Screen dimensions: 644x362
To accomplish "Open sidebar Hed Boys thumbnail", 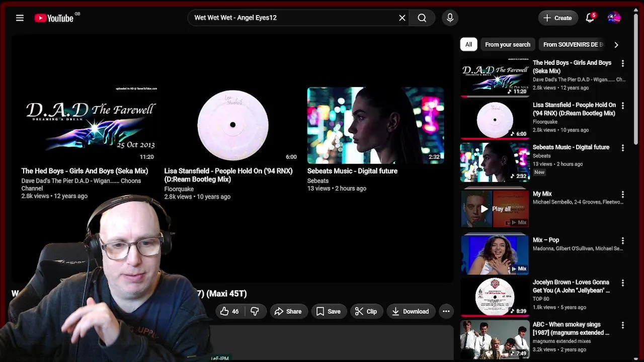I will click(x=495, y=77).
